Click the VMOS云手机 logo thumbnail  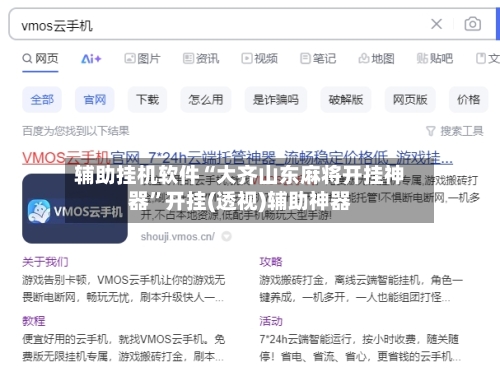(x=75, y=209)
